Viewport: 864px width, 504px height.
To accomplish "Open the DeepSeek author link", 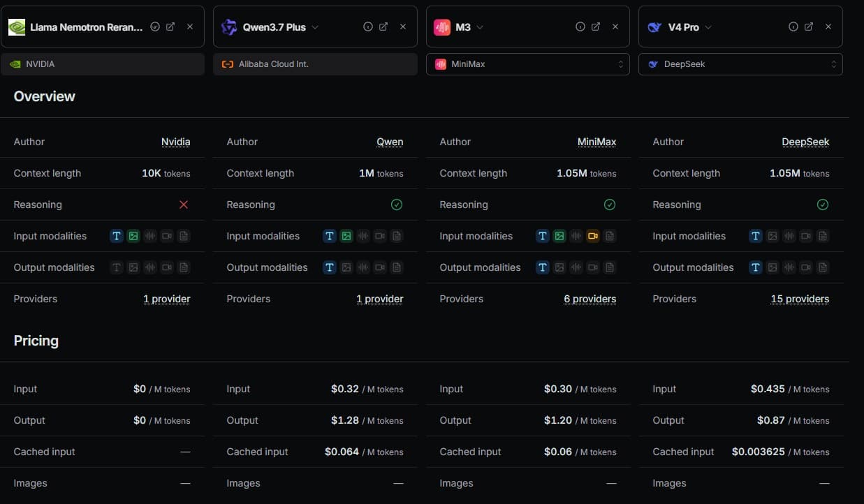I will pos(806,142).
